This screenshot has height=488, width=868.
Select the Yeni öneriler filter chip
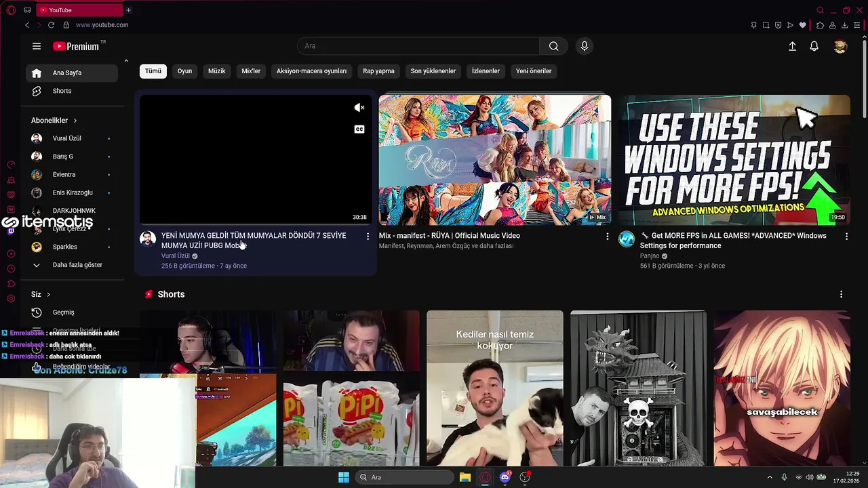coord(534,71)
